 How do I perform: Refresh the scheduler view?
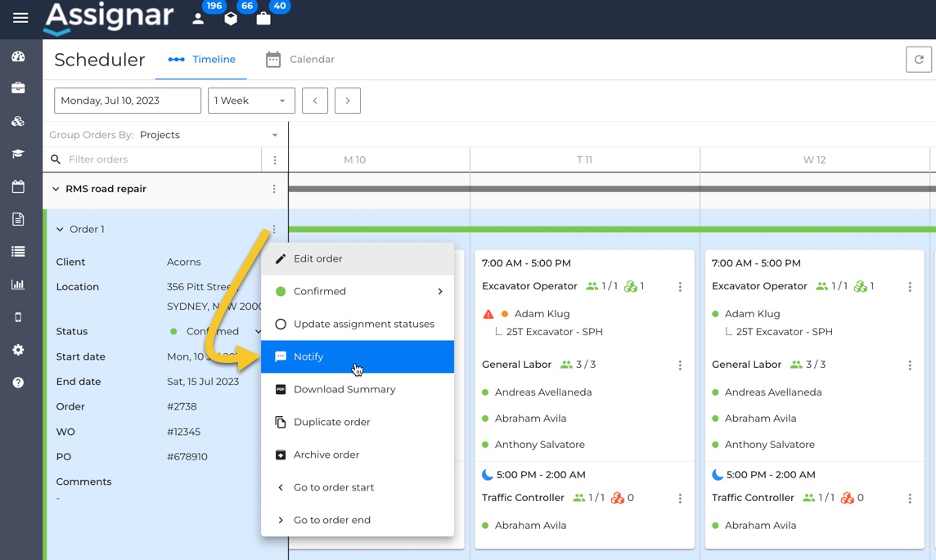918,60
